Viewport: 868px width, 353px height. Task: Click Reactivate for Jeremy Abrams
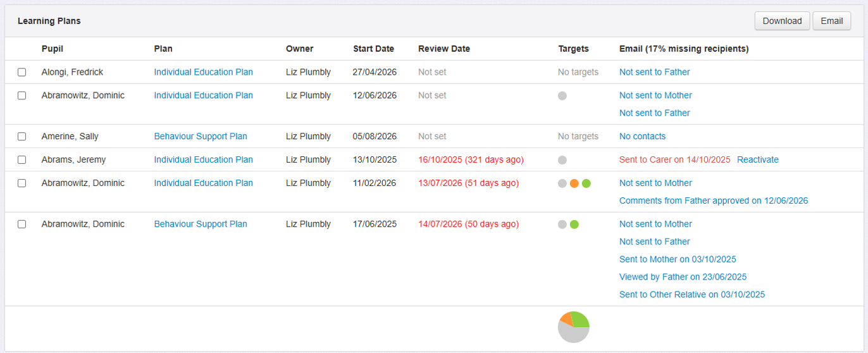758,159
